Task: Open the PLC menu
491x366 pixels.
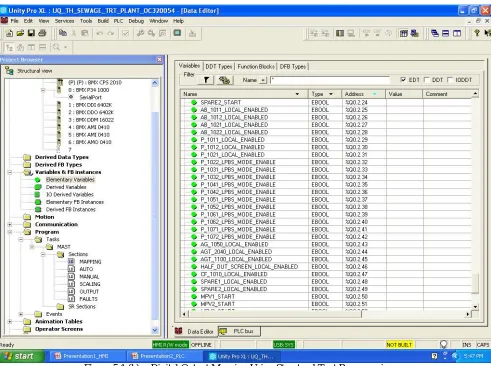Action: click(118, 21)
